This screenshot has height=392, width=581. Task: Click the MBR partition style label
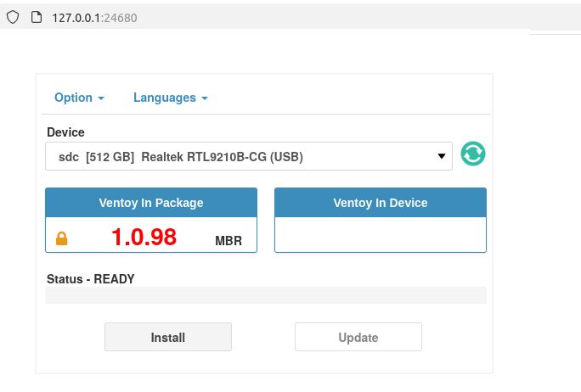228,241
